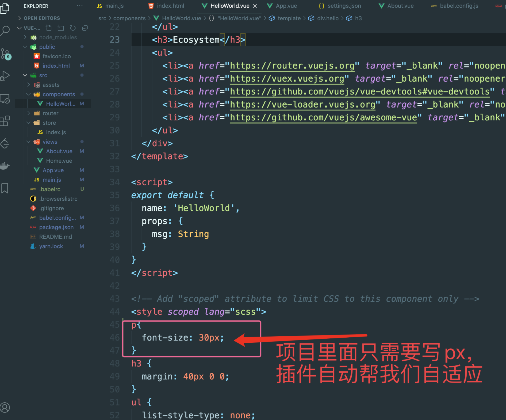Open babel.config.js in the file tree
The width and height of the screenshot is (506, 420).
click(53, 218)
